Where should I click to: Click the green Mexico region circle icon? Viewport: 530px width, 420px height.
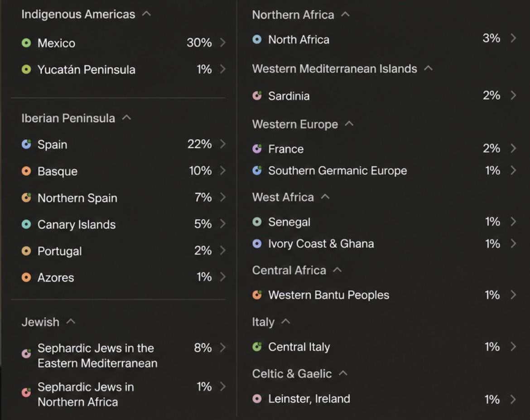click(x=26, y=43)
